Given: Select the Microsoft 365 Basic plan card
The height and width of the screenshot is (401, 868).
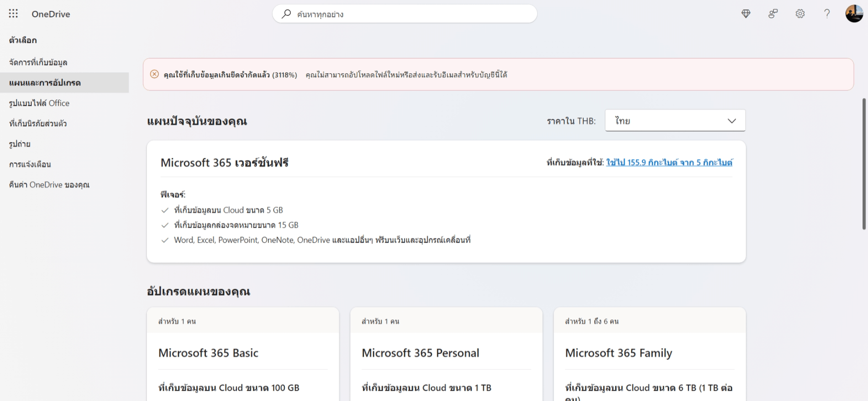Looking at the screenshot, I should [243, 354].
